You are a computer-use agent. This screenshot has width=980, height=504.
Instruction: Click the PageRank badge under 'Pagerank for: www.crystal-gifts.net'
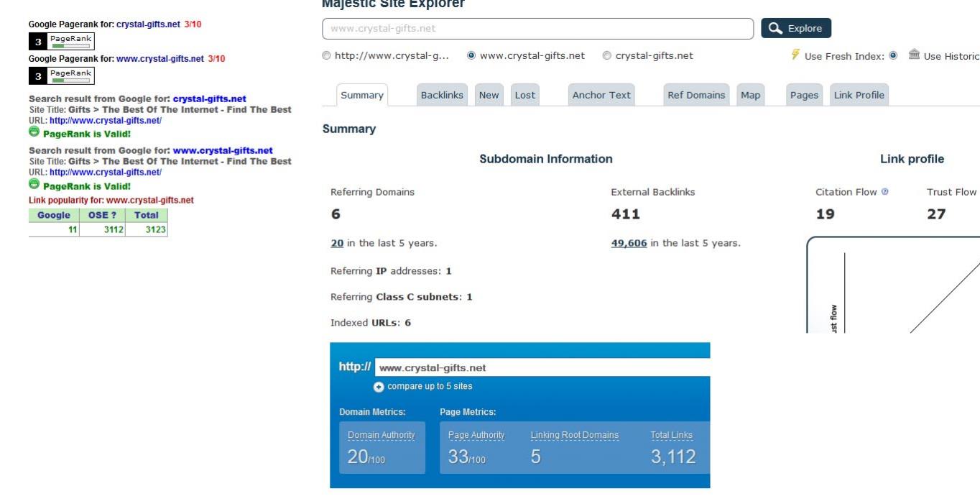pyautogui.click(x=62, y=75)
